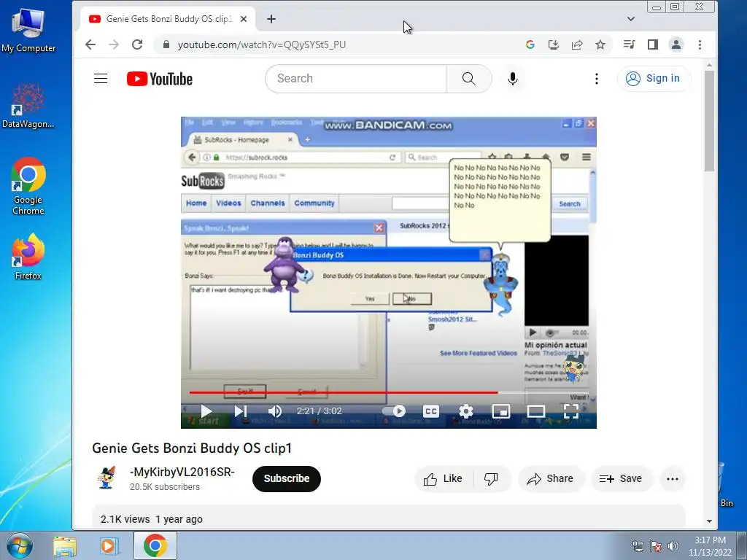Select the Recycle Bin desktop icon
747x560 pixels.
pos(727,485)
